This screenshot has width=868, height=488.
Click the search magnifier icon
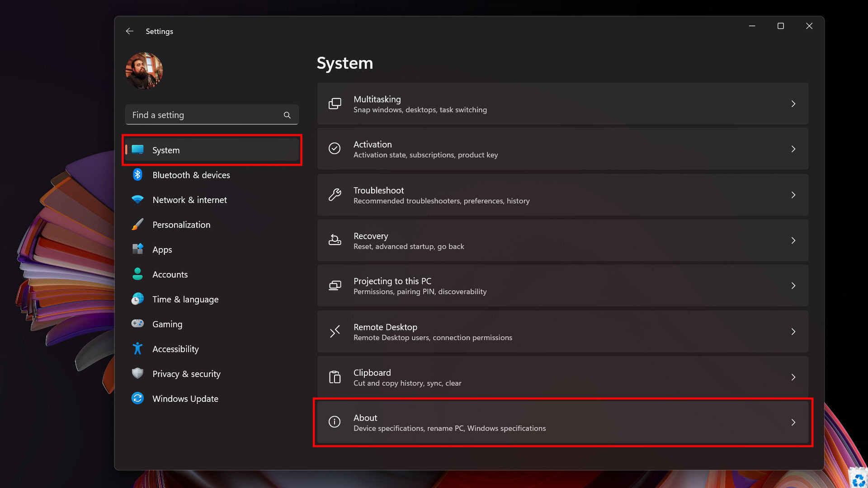pos(287,115)
